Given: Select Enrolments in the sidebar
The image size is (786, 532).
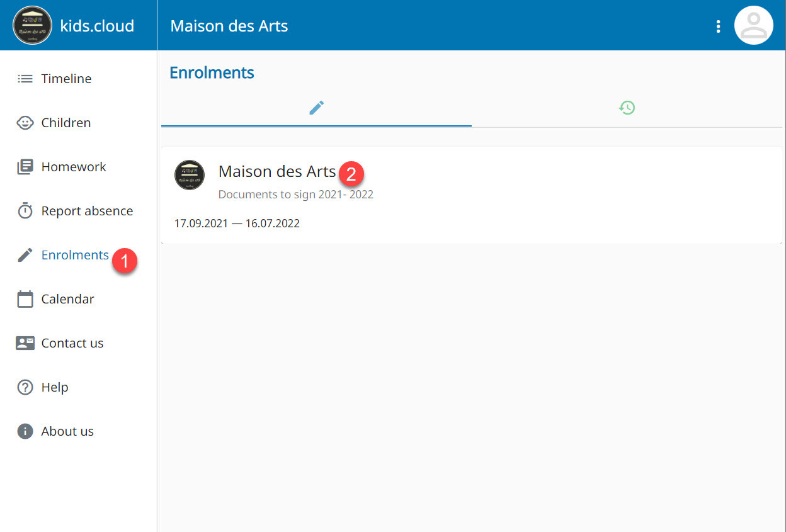Looking at the screenshot, I should point(78,255).
